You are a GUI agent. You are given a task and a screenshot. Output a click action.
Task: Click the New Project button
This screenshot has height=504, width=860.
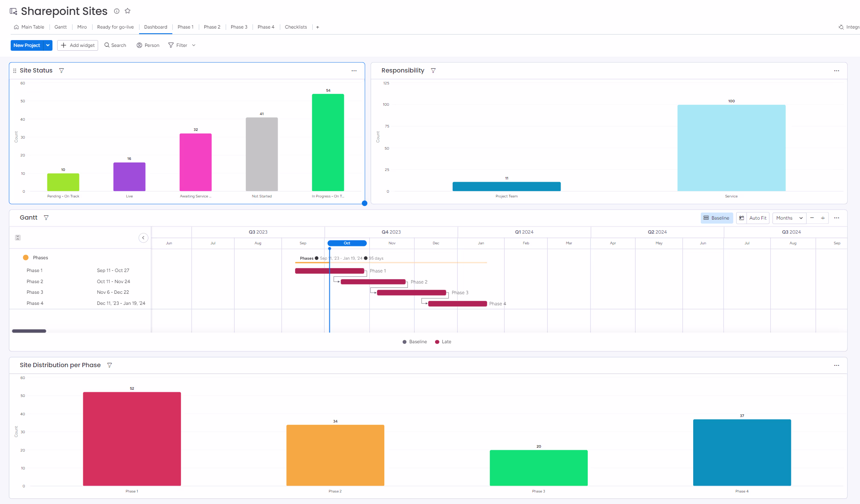click(x=26, y=45)
